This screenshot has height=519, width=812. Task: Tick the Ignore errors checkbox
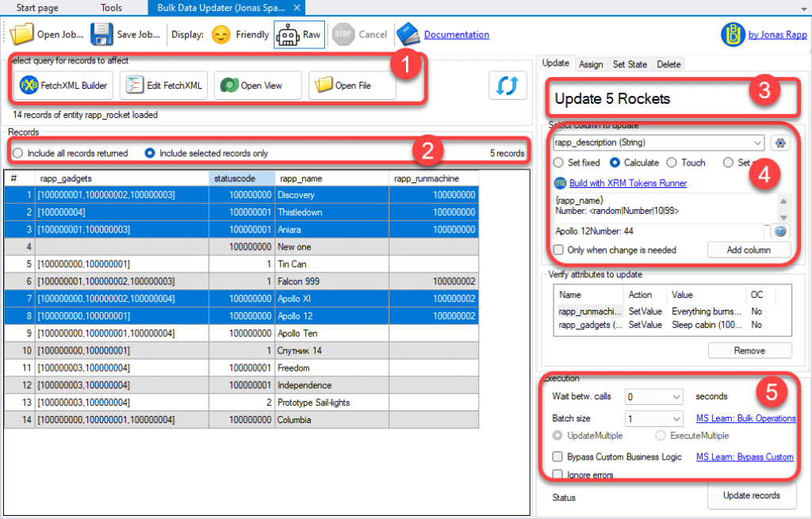point(557,475)
